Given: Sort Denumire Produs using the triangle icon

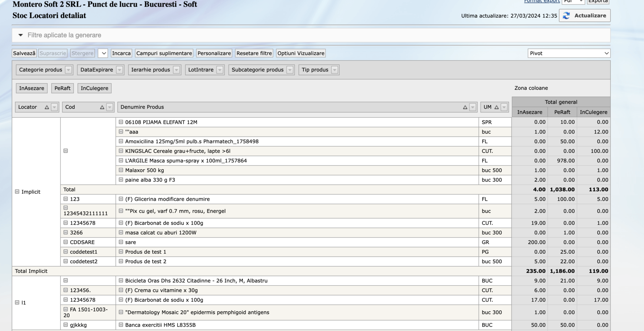Looking at the screenshot, I should [465, 107].
